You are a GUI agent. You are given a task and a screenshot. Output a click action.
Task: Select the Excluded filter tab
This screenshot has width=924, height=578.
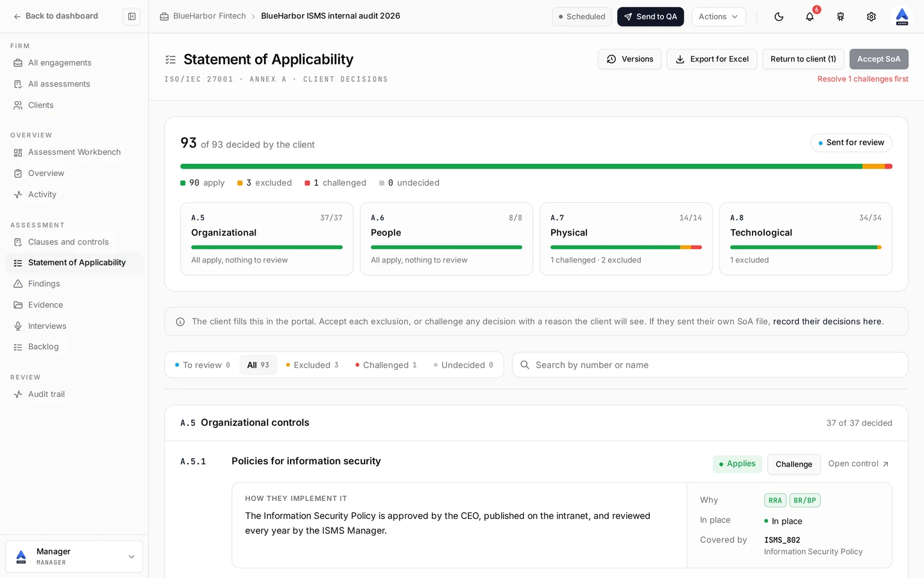pos(312,365)
